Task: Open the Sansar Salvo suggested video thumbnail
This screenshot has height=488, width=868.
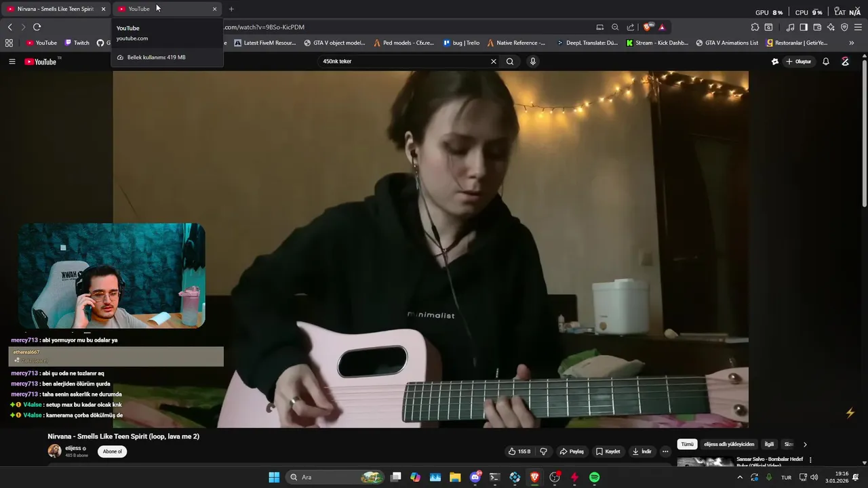Action: point(705,462)
